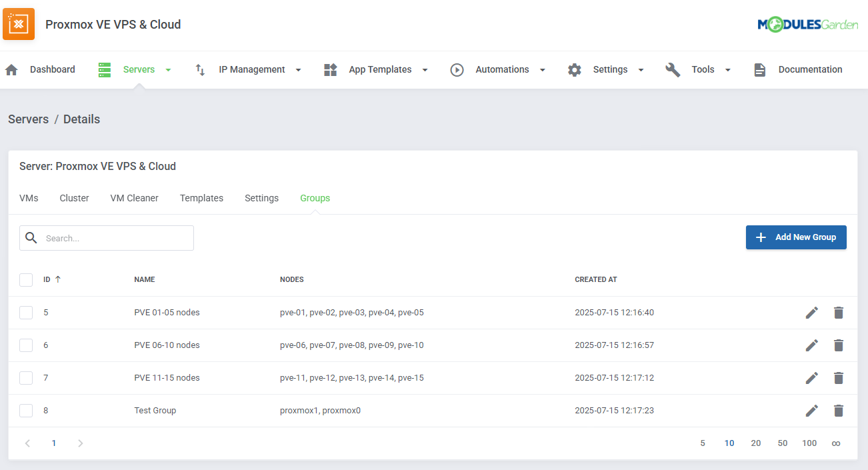Click the 'pve-11, pve-12, pve-13, pve-14, pve-15' cell
This screenshot has width=868, height=470.
point(352,378)
